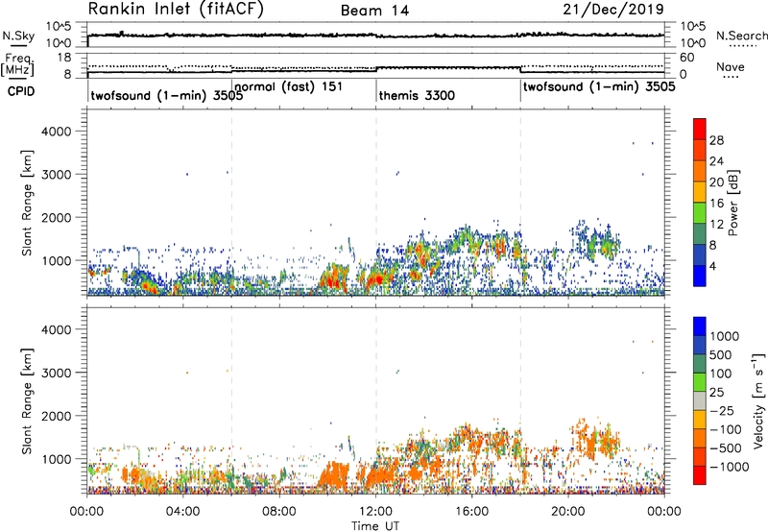Pick the blue top segment of Velocity colorbar
The height and width of the screenshot is (532, 768).
coord(700,326)
